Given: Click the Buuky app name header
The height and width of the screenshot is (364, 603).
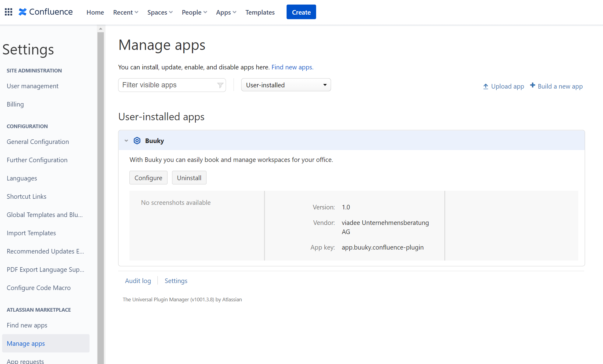Looking at the screenshot, I should (x=154, y=141).
